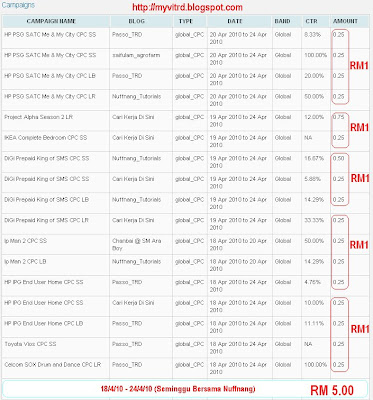Click 0.25 amount in Celcom SOX row
The height and width of the screenshot is (400, 373).
click(338, 365)
